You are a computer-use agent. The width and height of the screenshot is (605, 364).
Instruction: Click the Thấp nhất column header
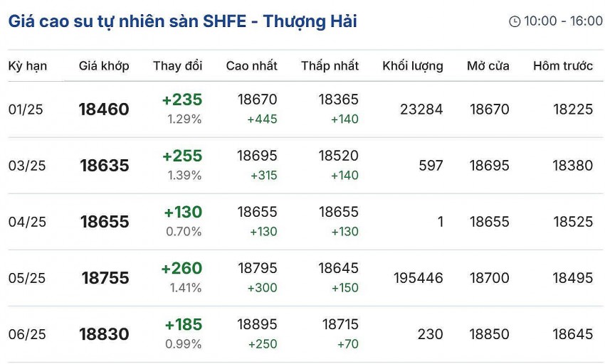click(x=330, y=66)
